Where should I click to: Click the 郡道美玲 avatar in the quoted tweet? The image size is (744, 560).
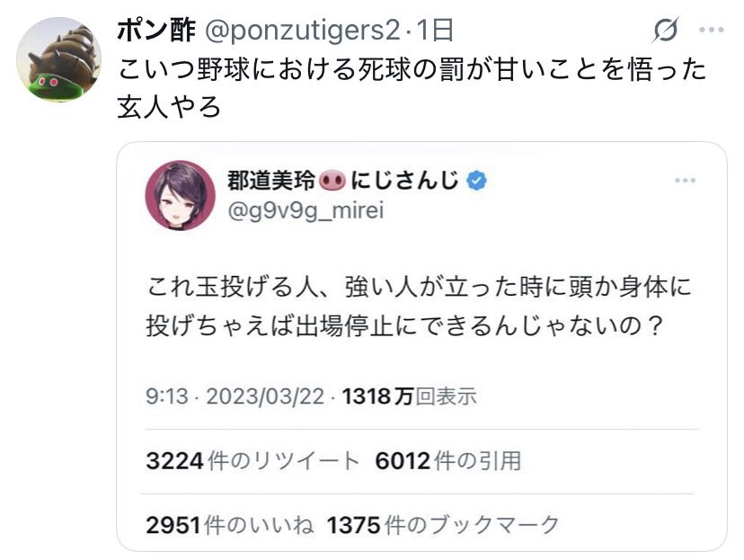pyautogui.click(x=180, y=195)
